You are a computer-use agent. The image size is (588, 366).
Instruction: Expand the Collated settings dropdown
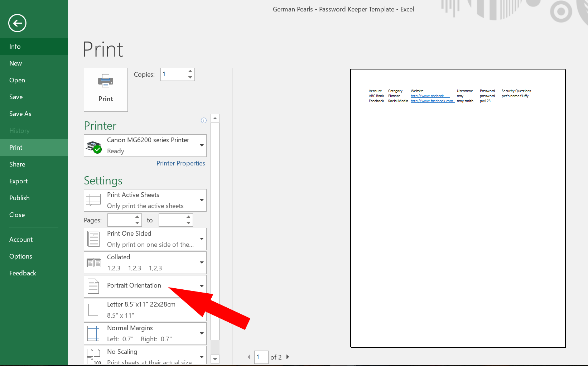tap(201, 262)
